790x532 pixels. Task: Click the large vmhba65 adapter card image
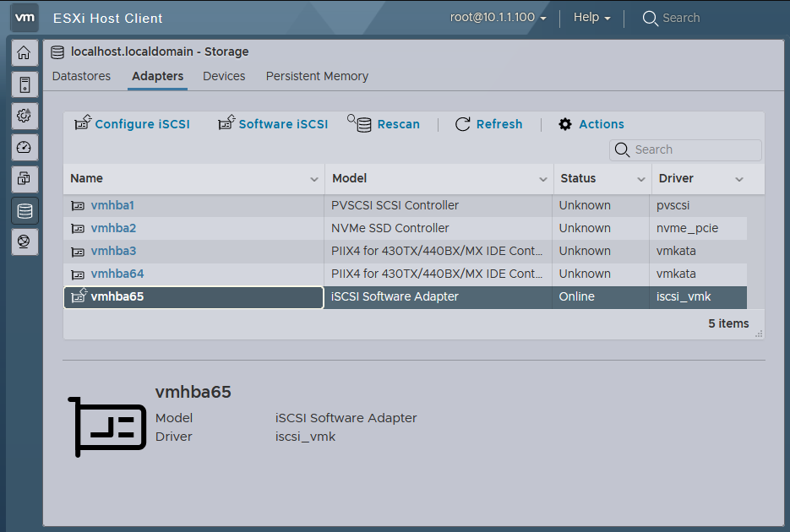click(106, 426)
